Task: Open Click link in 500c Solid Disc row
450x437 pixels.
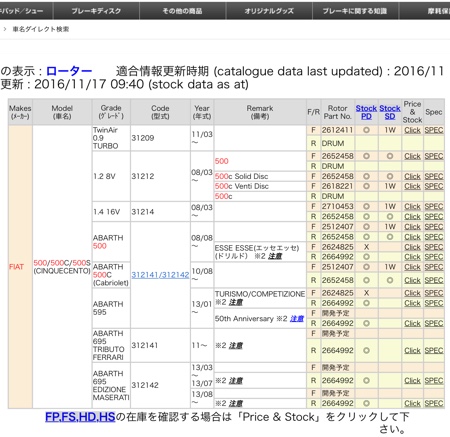Action: click(x=412, y=176)
